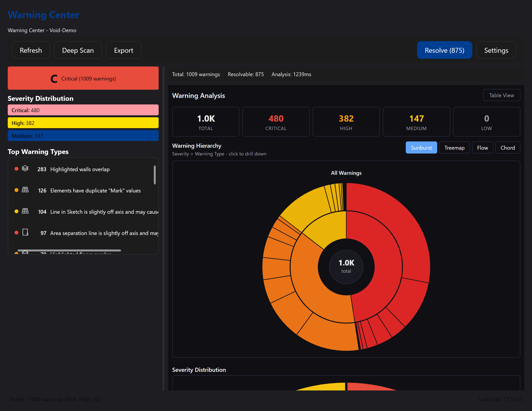Click the orange dot next to Elements have duplicate Mark

pos(16,190)
